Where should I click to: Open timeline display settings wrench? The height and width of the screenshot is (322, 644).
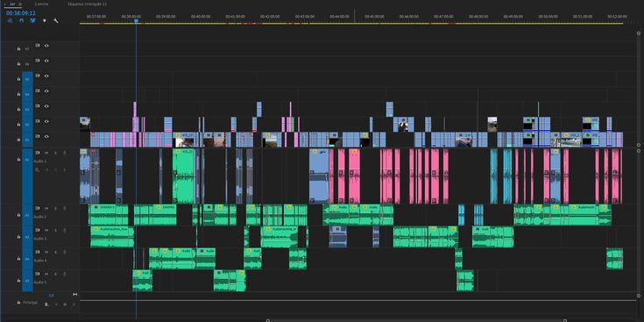[56, 20]
